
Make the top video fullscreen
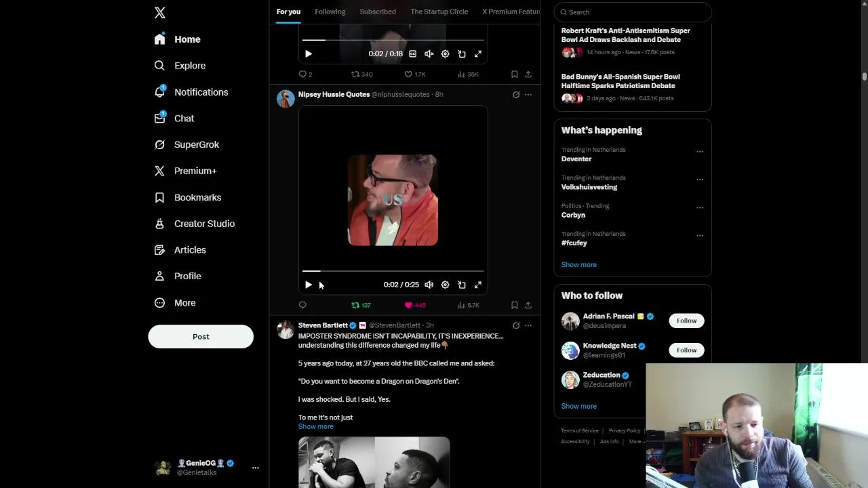point(478,54)
